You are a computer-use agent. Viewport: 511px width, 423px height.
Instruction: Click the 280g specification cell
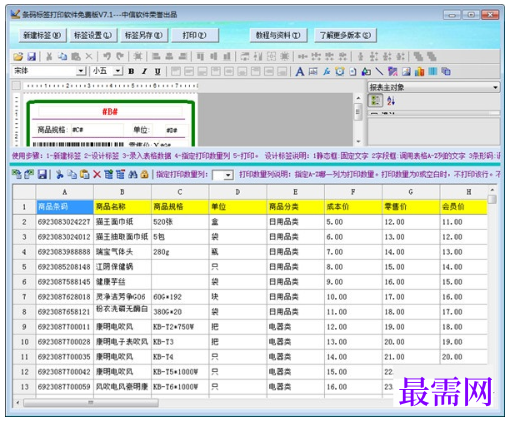click(x=180, y=252)
